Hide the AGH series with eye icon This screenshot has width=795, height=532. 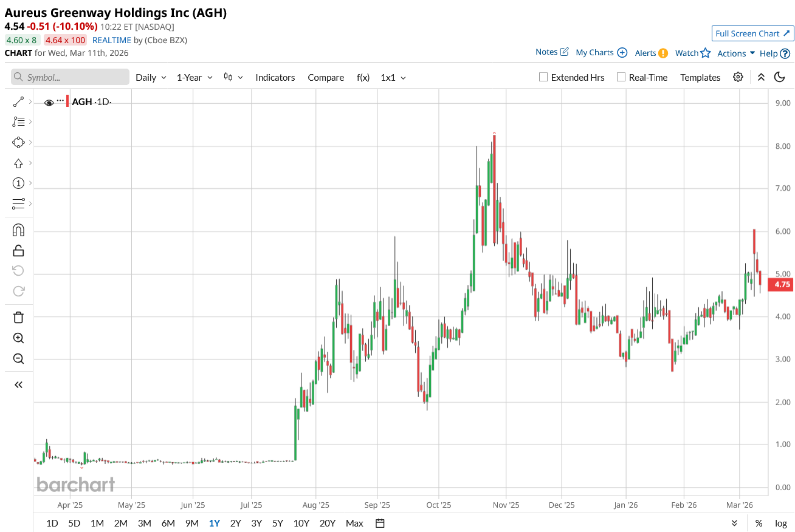(49, 102)
